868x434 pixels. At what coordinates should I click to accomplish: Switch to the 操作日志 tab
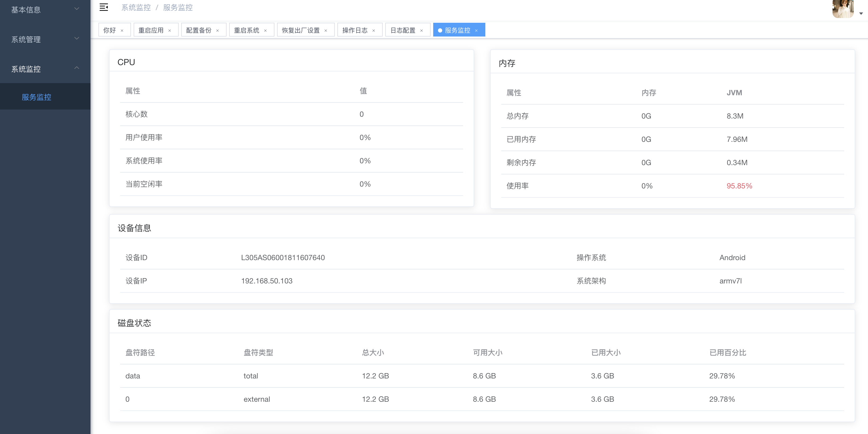[x=355, y=30]
